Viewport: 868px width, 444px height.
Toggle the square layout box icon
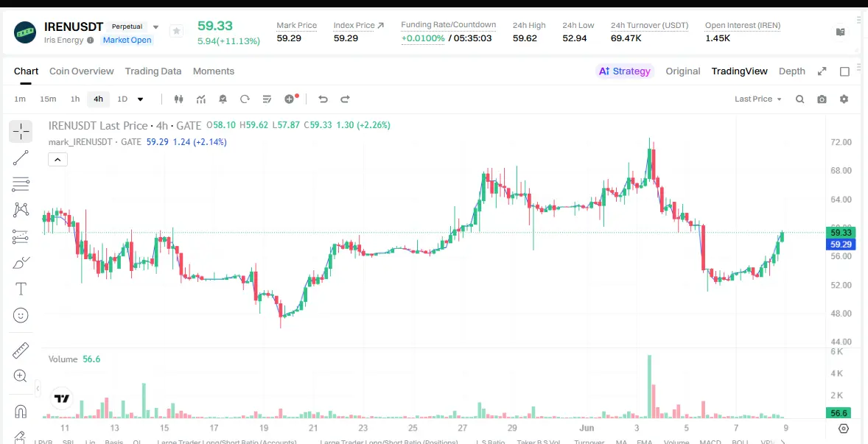tap(844, 71)
